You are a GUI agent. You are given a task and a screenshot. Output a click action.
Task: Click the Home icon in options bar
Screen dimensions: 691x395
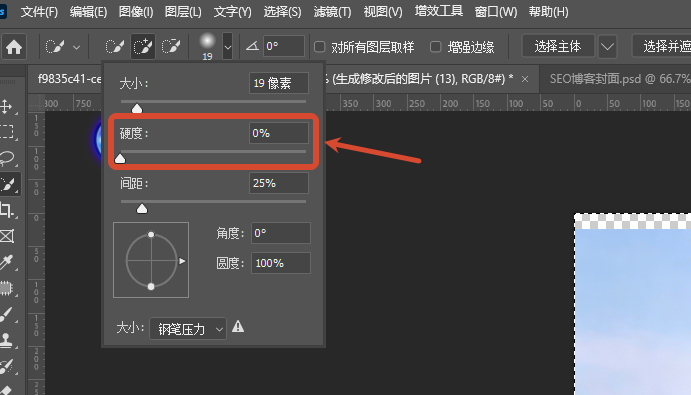(14, 47)
